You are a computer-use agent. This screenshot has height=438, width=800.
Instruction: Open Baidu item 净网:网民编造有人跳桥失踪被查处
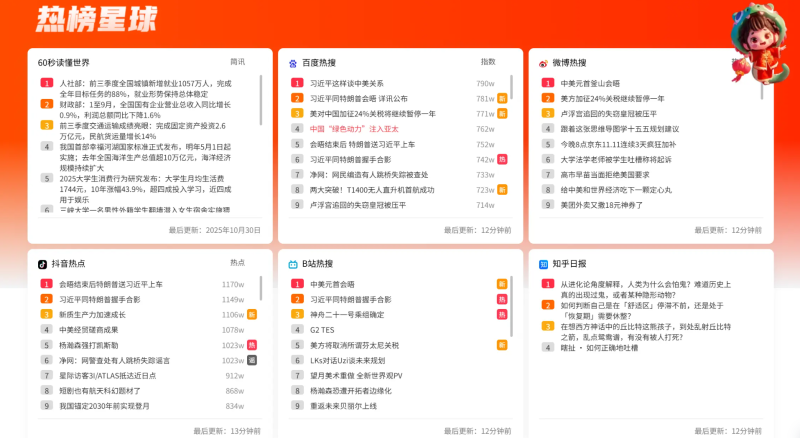(x=369, y=175)
